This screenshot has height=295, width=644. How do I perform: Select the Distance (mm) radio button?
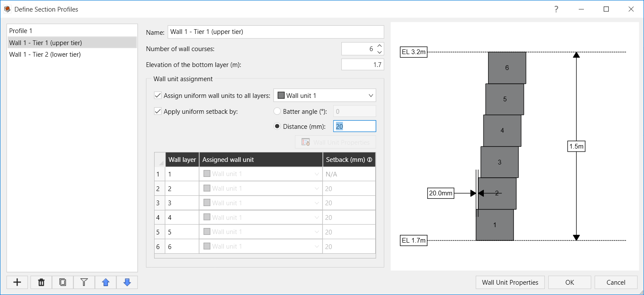tap(277, 126)
